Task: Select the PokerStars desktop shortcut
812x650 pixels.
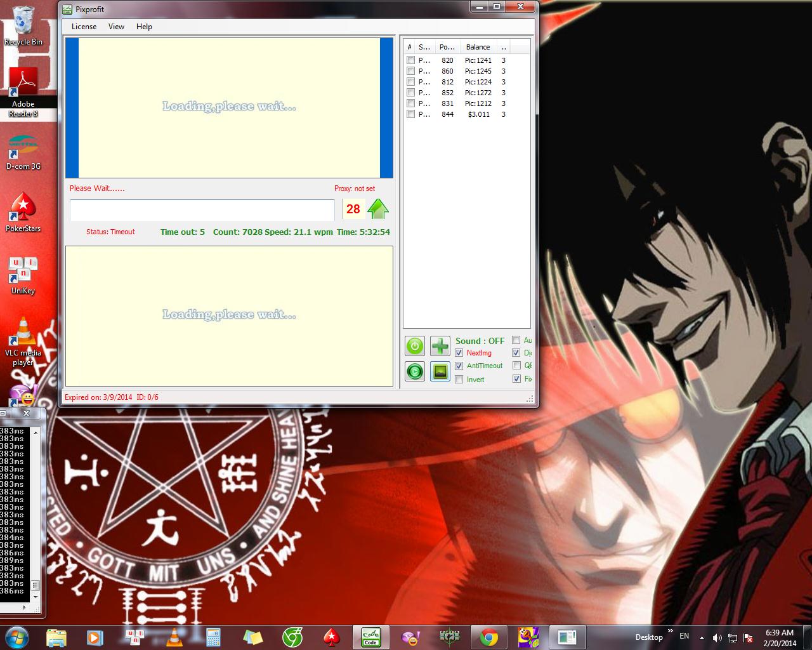Action: click(23, 213)
